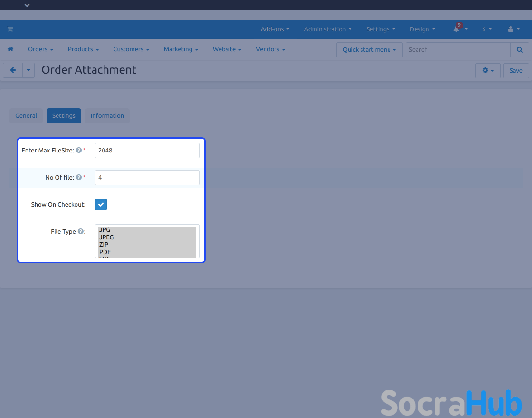This screenshot has height=418, width=532.
Task: Open the Add-ons dropdown menu
Action: pyautogui.click(x=275, y=29)
